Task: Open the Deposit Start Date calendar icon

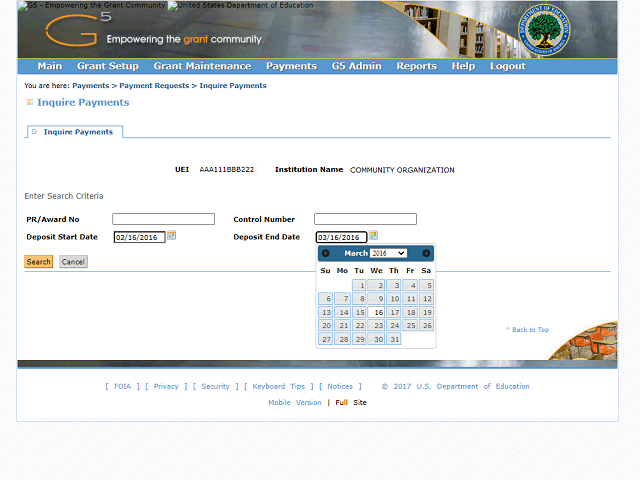Action: pos(171,236)
